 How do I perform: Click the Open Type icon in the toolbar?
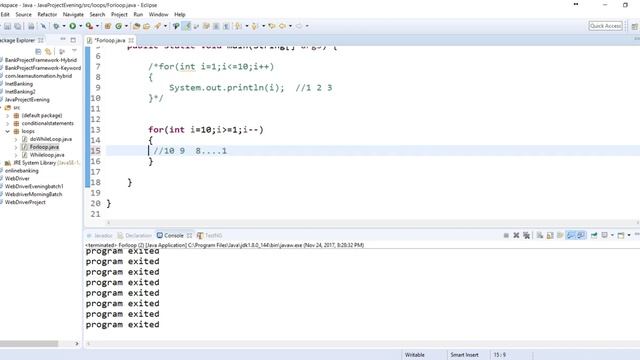pos(137,26)
